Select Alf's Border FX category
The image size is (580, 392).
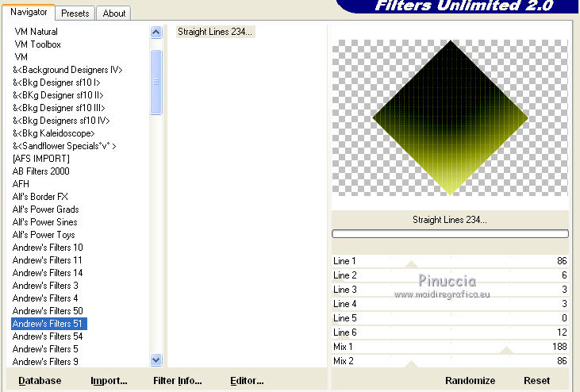(40, 197)
